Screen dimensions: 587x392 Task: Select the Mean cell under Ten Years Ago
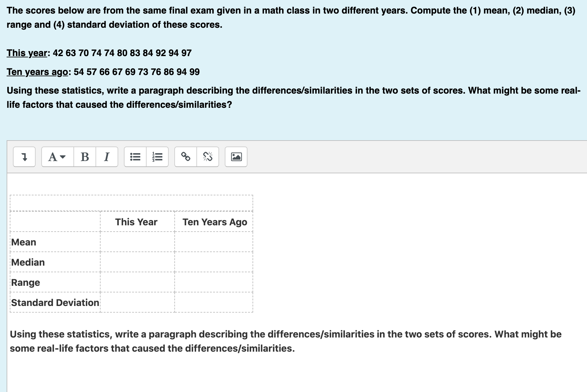tap(214, 242)
